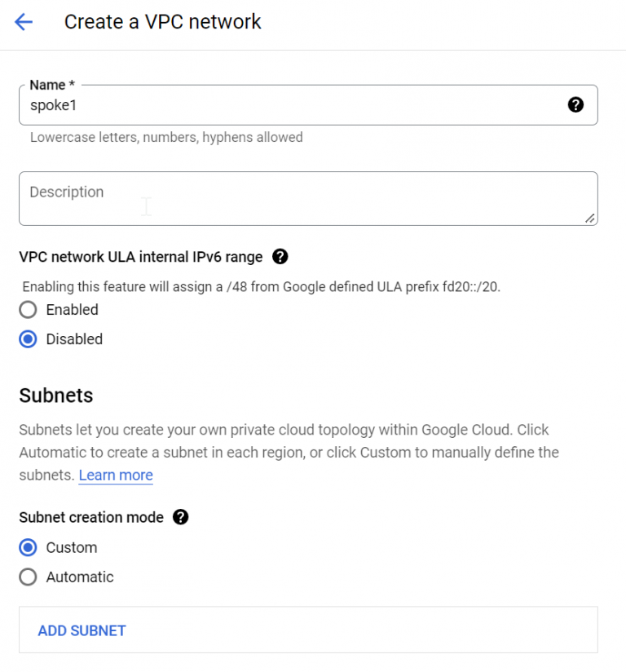Image resolution: width=626 pixels, height=672 pixels.
Task: Expand the ADD SUBNET section
Action: [x=81, y=630]
